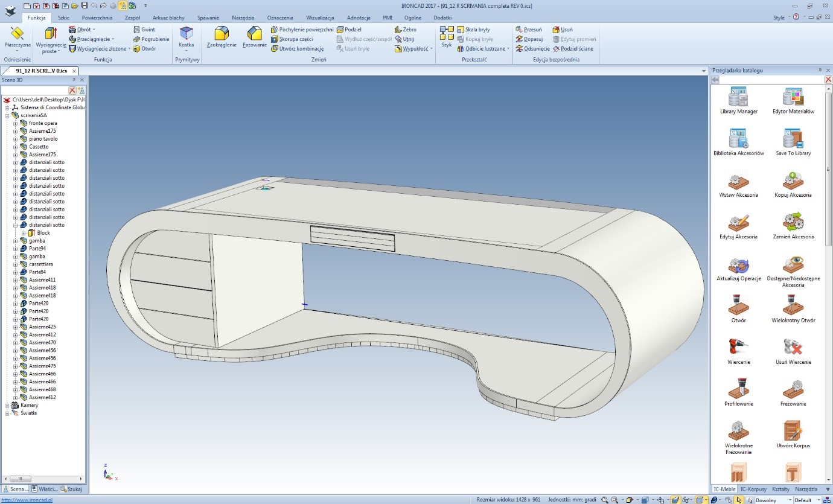Open the www.ironcad.pl link
The height and width of the screenshot is (504, 833).
26,500
